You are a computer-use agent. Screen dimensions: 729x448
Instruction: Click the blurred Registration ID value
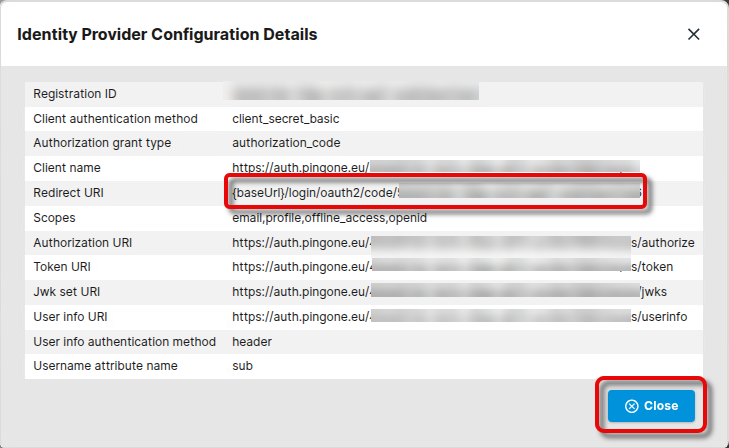[x=355, y=94]
